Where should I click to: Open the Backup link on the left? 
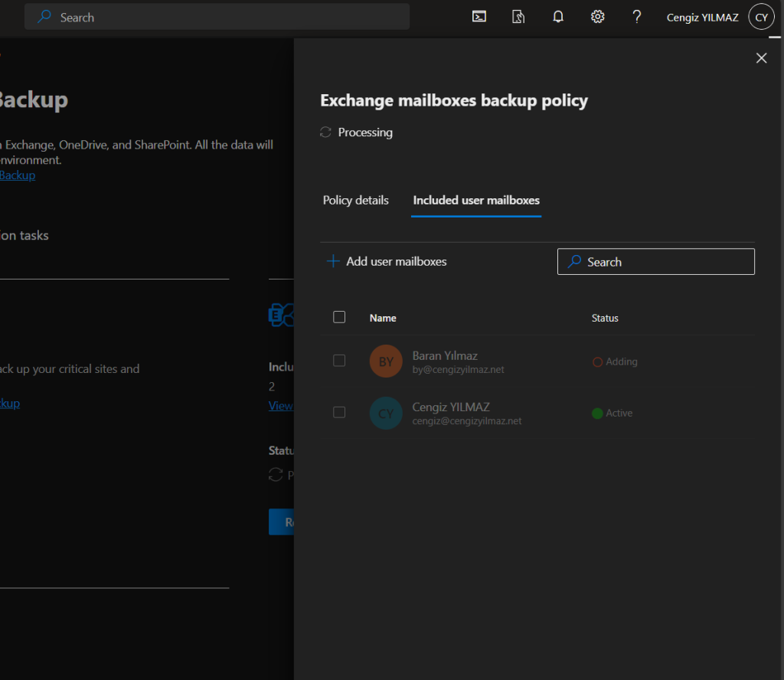tap(17, 175)
